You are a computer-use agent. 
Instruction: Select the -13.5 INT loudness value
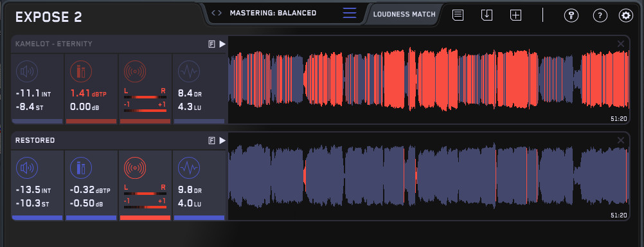pos(33,190)
